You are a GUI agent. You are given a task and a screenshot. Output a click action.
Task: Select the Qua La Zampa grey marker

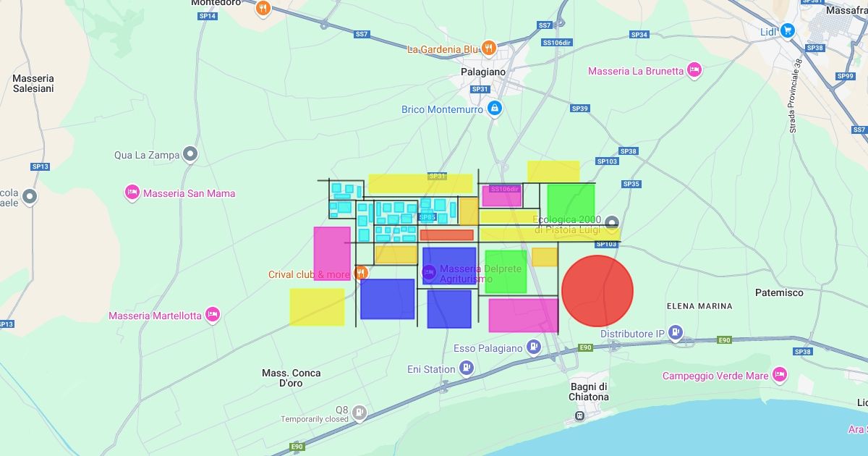[x=190, y=154]
